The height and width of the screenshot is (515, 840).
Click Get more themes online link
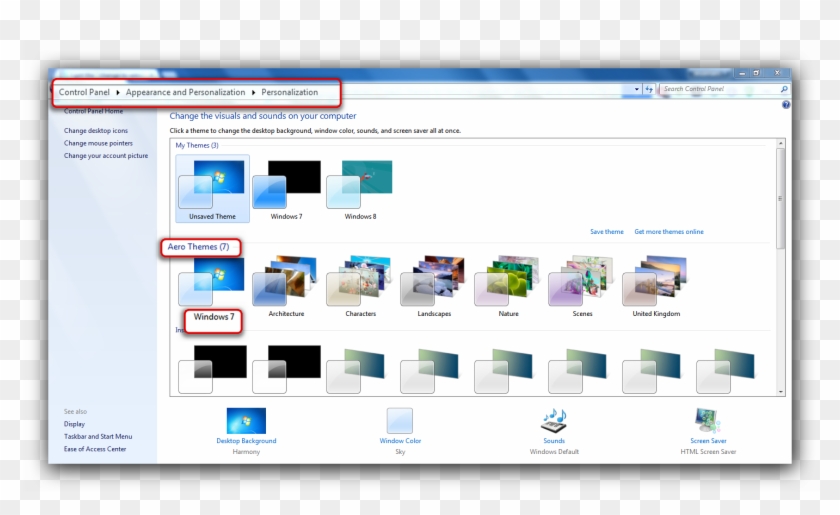click(x=669, y=232)
